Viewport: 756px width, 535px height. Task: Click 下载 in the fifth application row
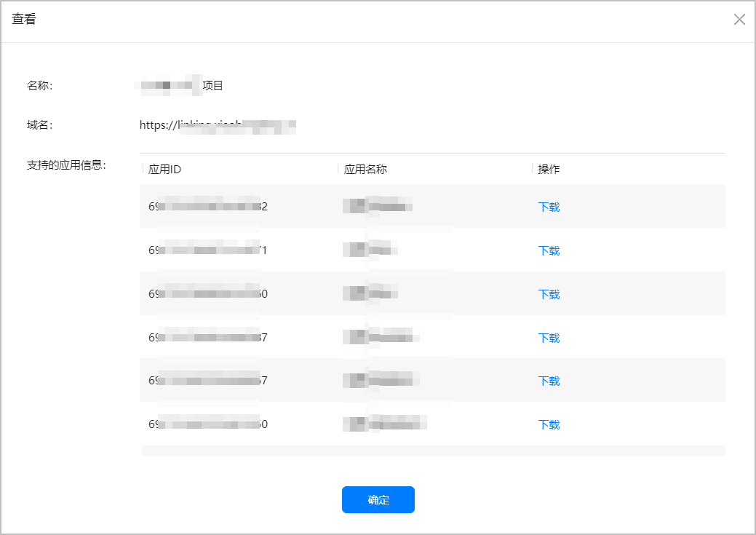pos(549,381)
